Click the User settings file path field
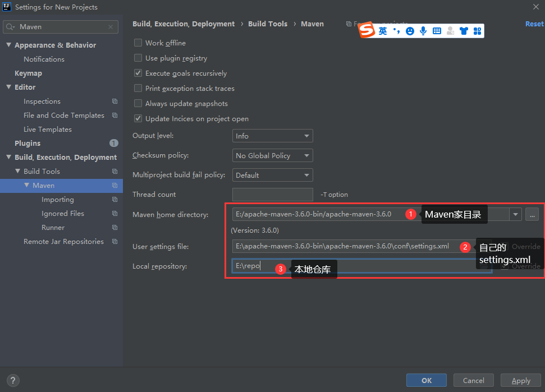The height and width of the screenshot is (392, 545). 362,246
